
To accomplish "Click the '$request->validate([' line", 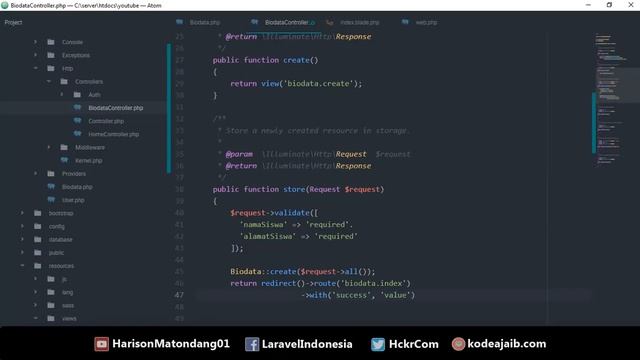I will coord(274,213).
